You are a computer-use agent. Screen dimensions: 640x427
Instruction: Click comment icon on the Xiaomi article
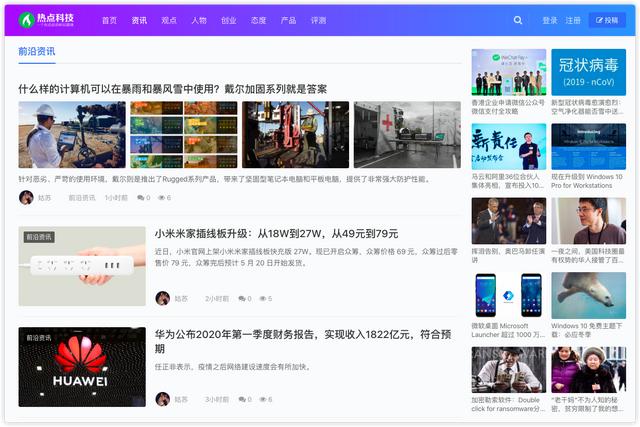pos(242,298)
